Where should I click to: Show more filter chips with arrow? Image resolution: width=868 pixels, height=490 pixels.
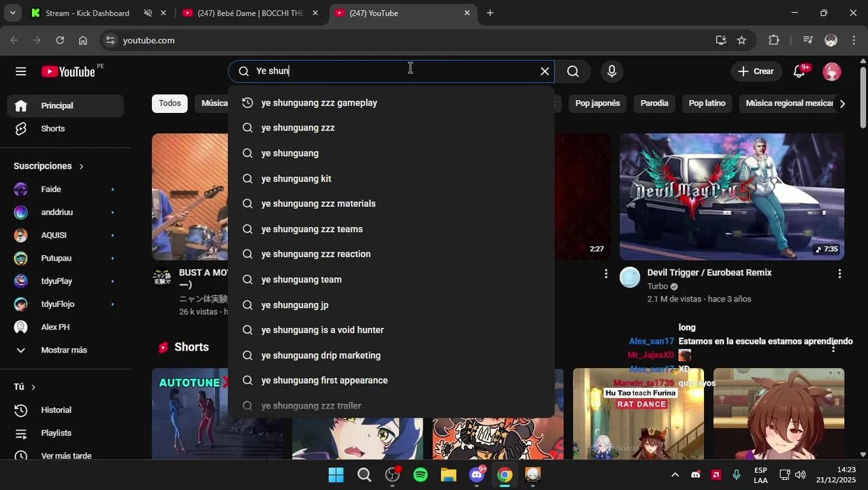pos(842,103)
